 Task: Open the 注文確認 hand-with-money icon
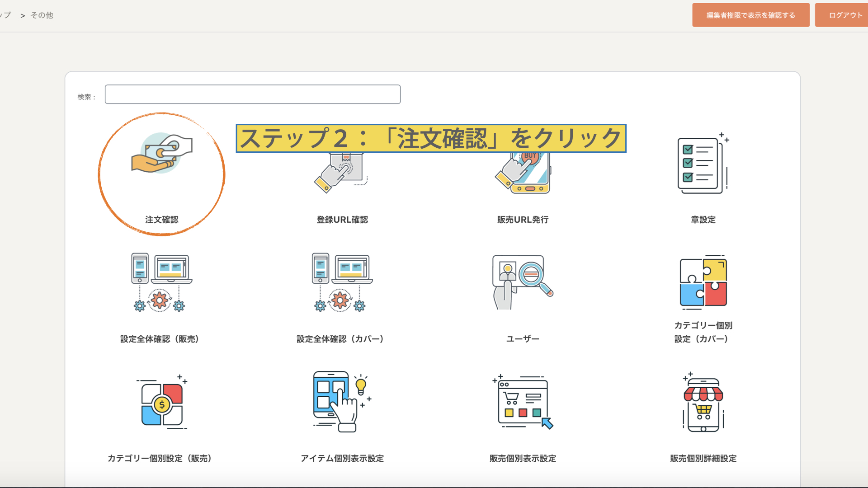click(161, 154)
